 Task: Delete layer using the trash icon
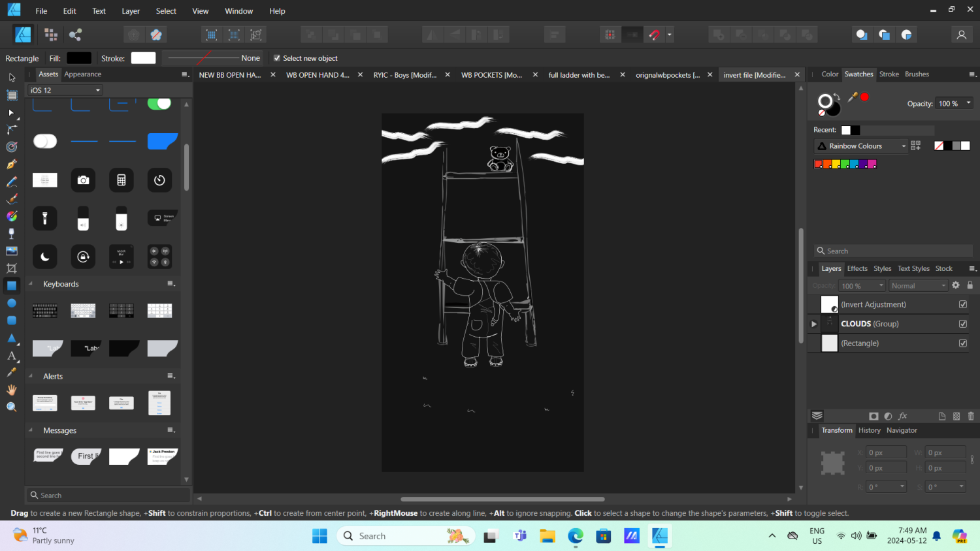[971, 416]
